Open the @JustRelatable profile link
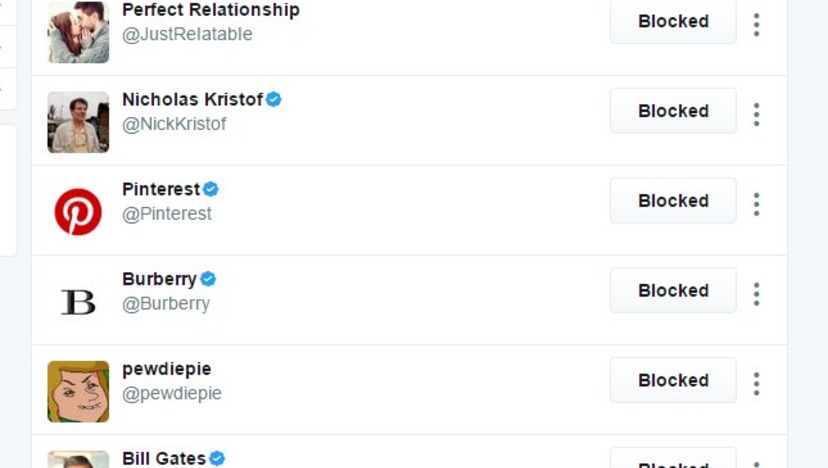 pos(187,34)
